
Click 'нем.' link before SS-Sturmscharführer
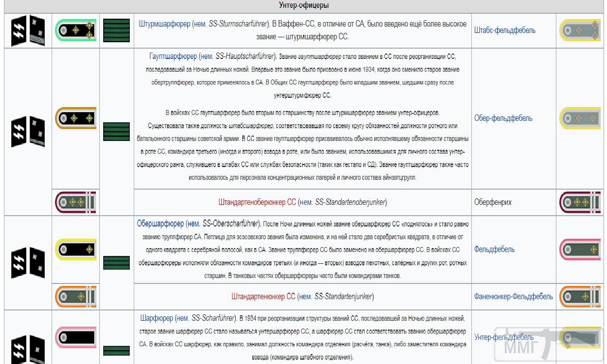(201, 24)
